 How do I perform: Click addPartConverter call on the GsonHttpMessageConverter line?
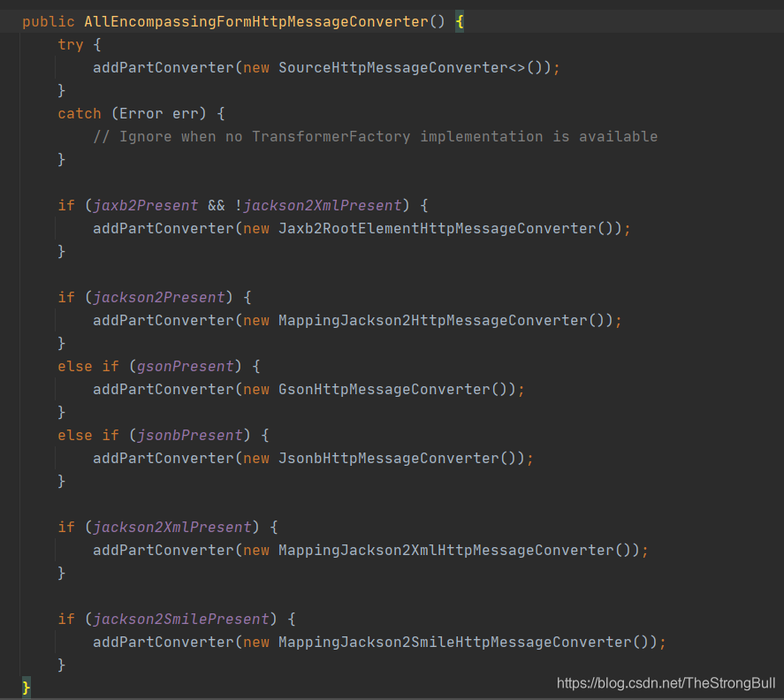(x=163, y=390)
